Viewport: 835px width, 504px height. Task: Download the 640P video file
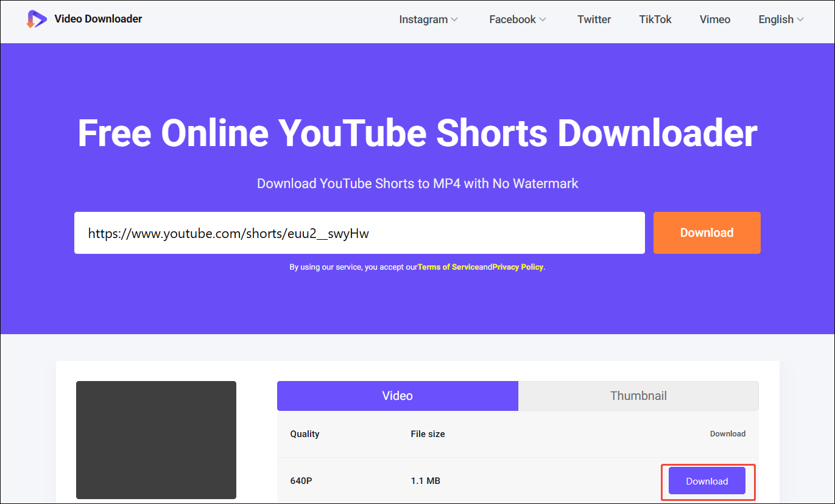pos(706,481)
